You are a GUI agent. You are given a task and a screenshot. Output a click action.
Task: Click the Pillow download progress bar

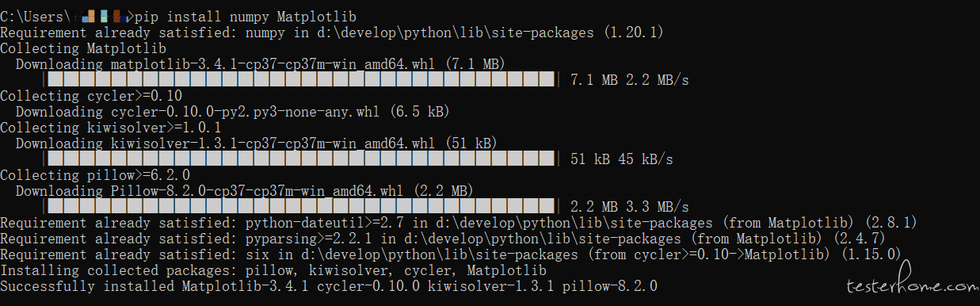pos(304,206)
